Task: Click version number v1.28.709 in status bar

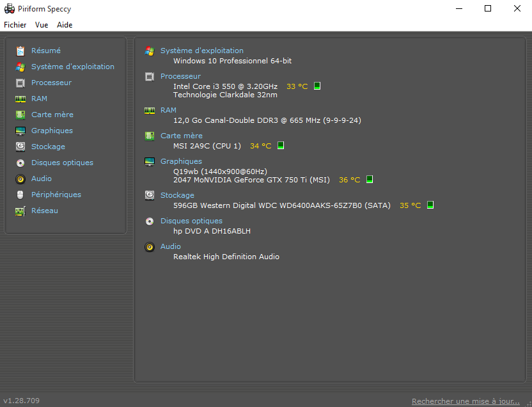Action: pyautogui.click(x=21, y=401)
